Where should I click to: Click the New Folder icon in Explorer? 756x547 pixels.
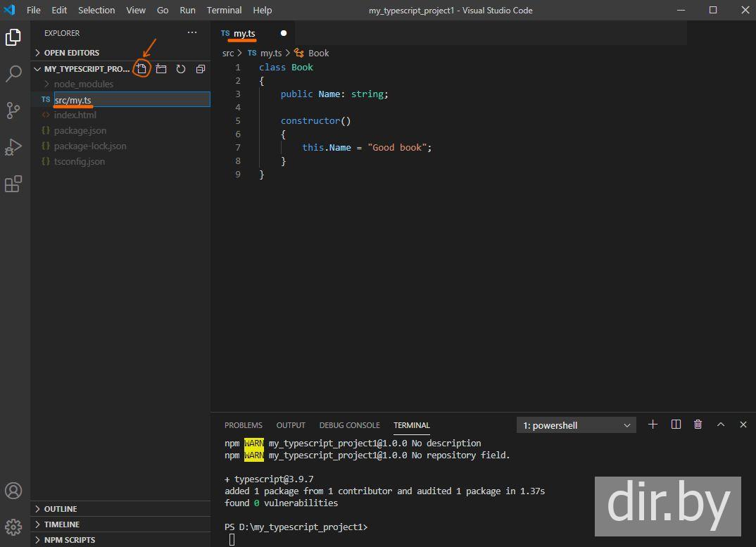[161, 69]
